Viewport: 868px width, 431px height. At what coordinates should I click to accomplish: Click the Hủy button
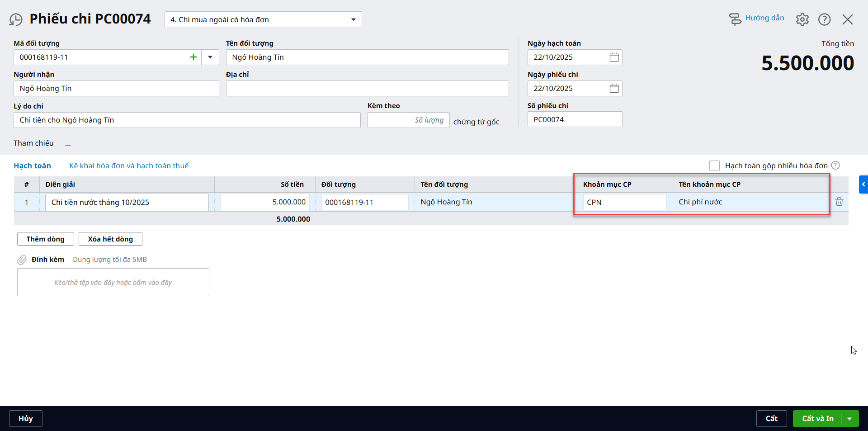[x=26, y=418]
